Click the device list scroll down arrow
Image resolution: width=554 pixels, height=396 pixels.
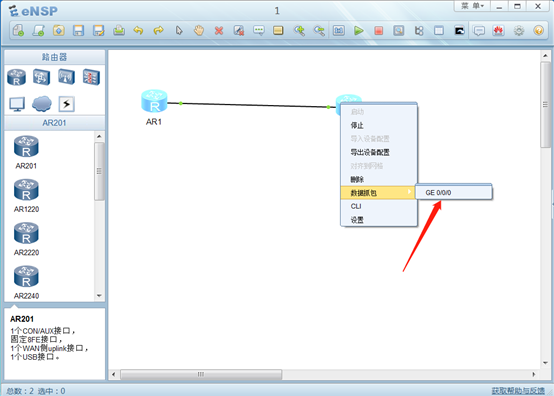[99, 296]
